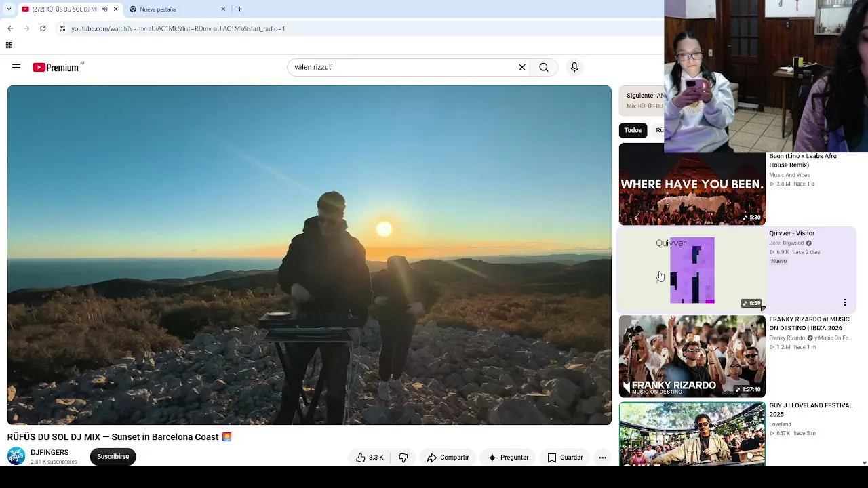Mute the tab via speaker icon

click(x=104, y=9)
